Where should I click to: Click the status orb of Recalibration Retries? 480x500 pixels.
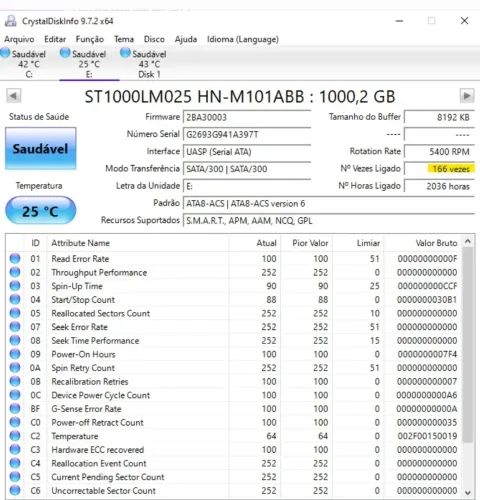pos(15,381)
